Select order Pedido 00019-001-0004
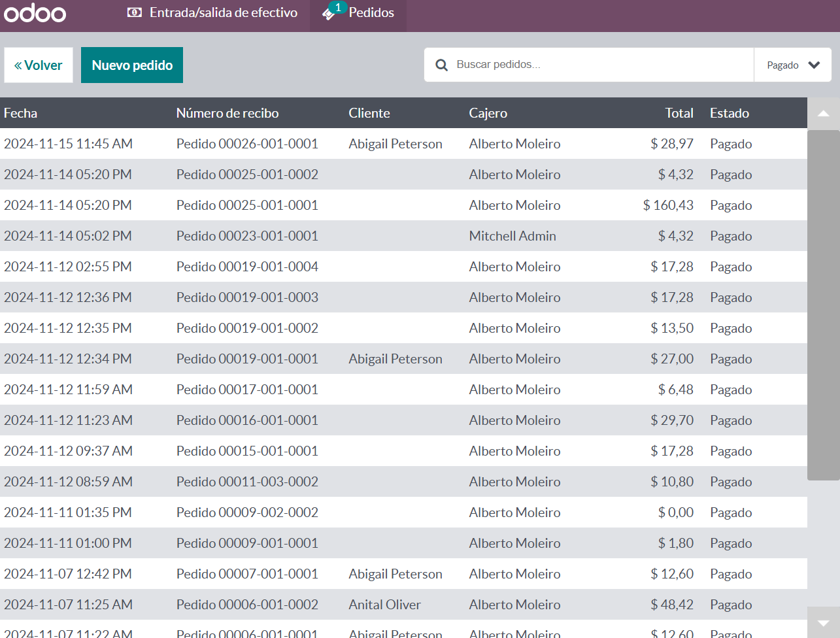The width and height of the screenshot is (840, 638). [403, 267]
